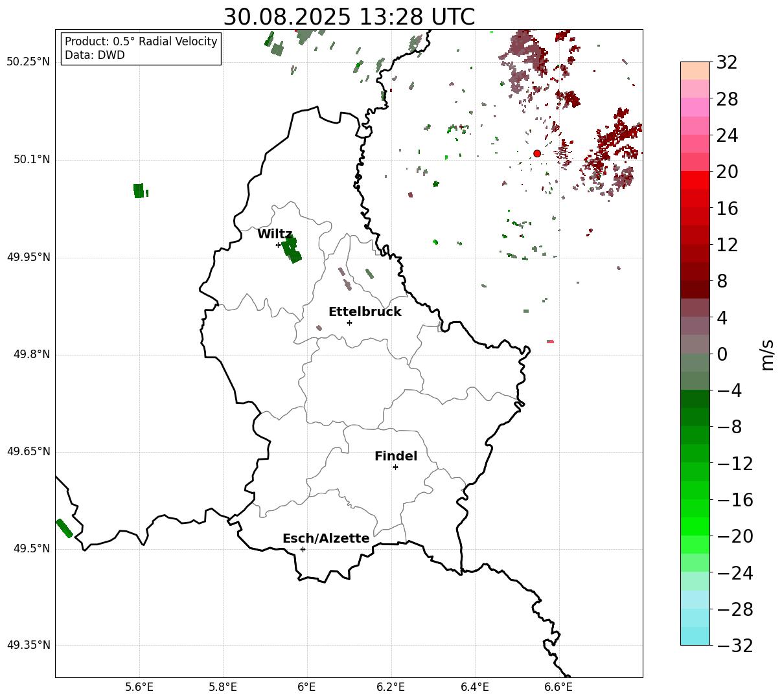Click the longitude label "6.4°E"

click(x=475, y=687)
